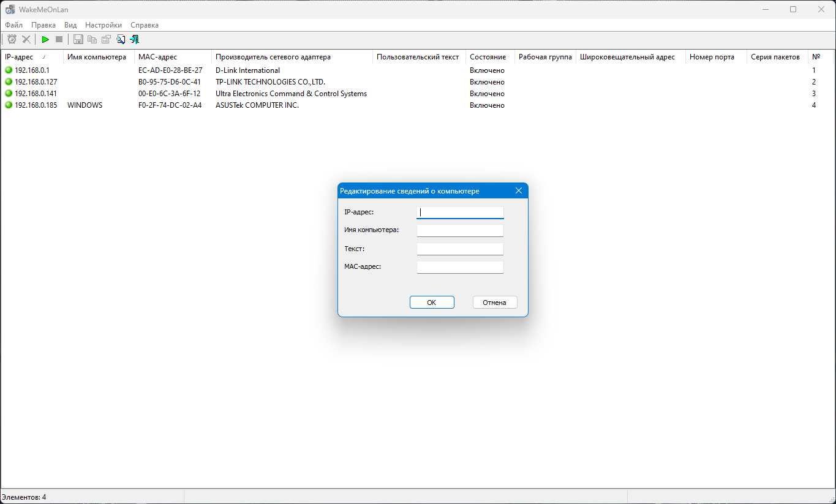Click the WINDOWS computer name cell
Screen dimensions: 836x504
tap(85, 105)
